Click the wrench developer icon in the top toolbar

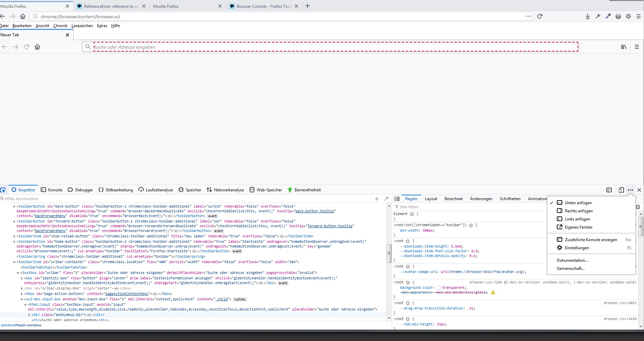click(598, 16)
